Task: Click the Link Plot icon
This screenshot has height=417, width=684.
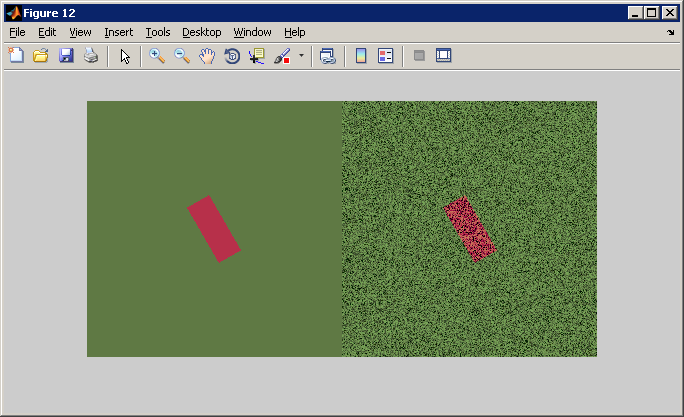Action: pyautogui.click(x=328, y=56)
